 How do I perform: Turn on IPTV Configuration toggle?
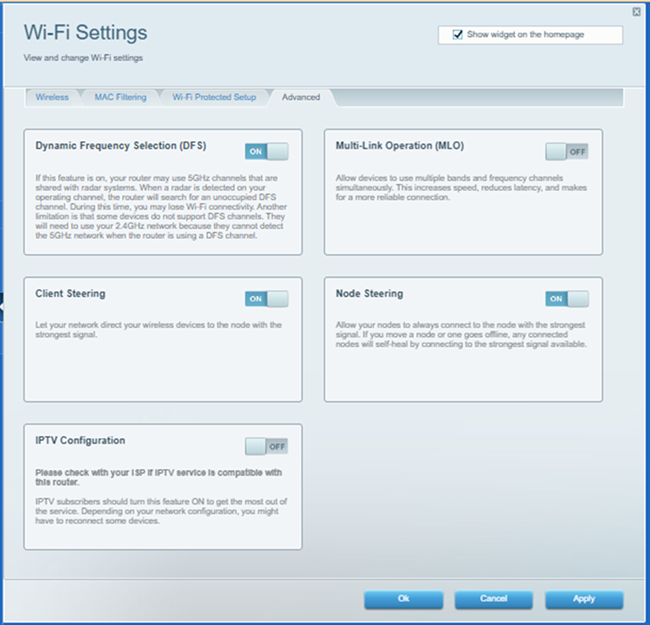[x=267, y=446]
